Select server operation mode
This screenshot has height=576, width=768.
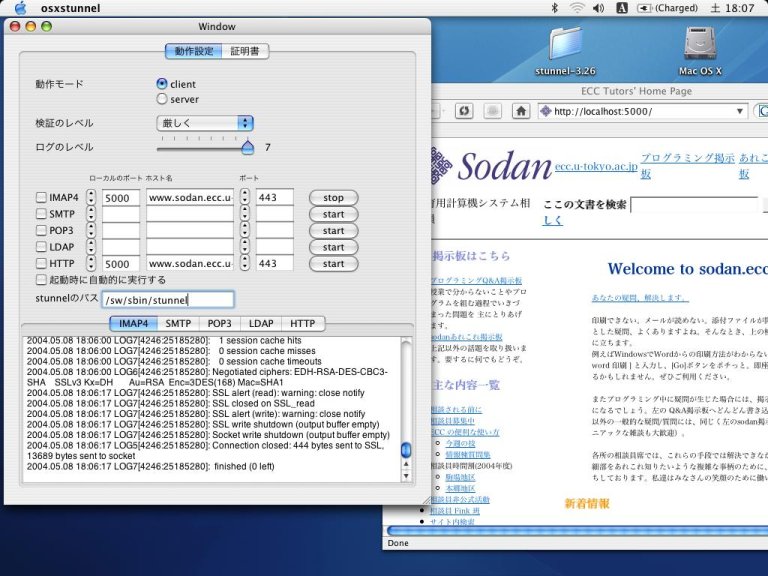coord(162,99)
